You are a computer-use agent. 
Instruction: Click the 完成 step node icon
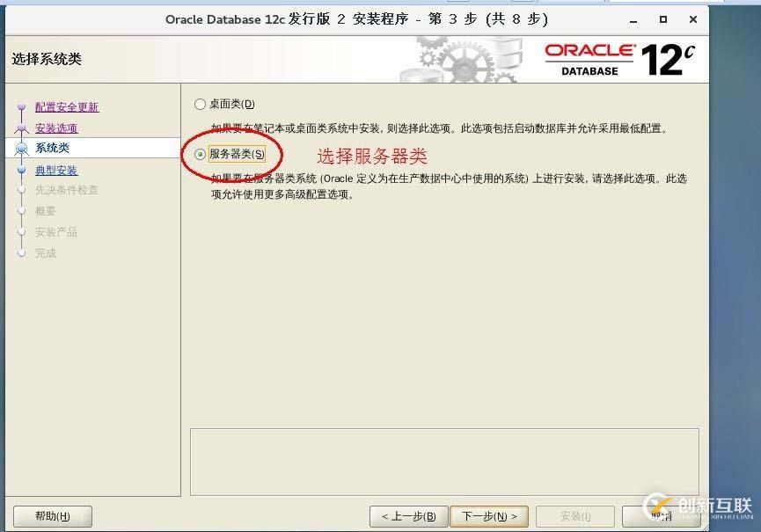[19, 253]
